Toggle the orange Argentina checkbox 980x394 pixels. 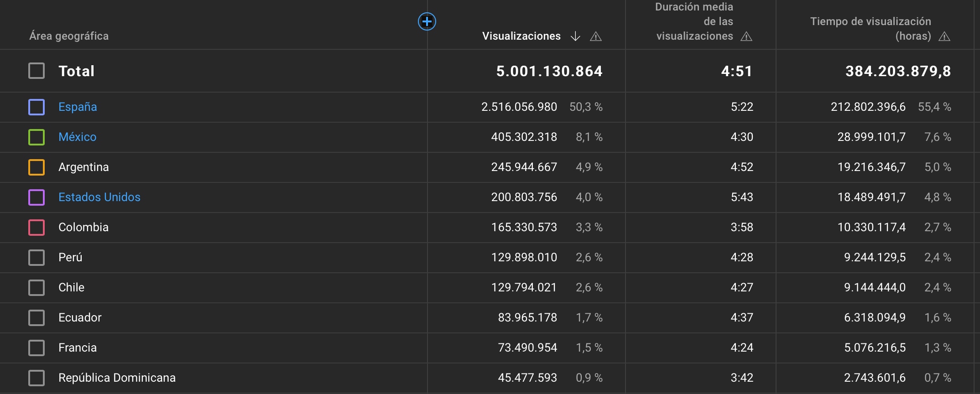coord(36,167)
